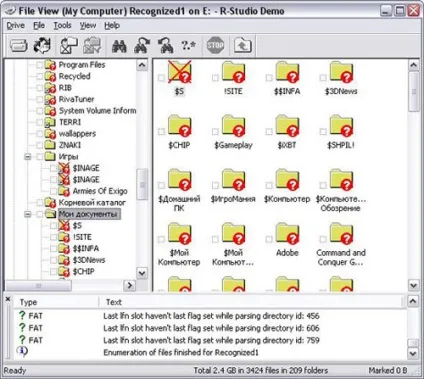
Task: Select the $Домашний ПК folder icon
Action: (180, 180)
